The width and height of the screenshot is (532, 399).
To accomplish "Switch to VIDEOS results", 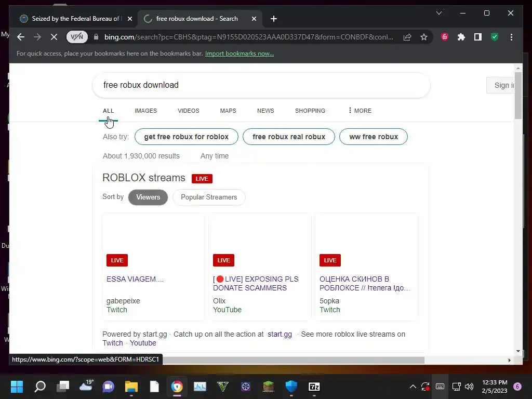I will click(x=189, y=111).
